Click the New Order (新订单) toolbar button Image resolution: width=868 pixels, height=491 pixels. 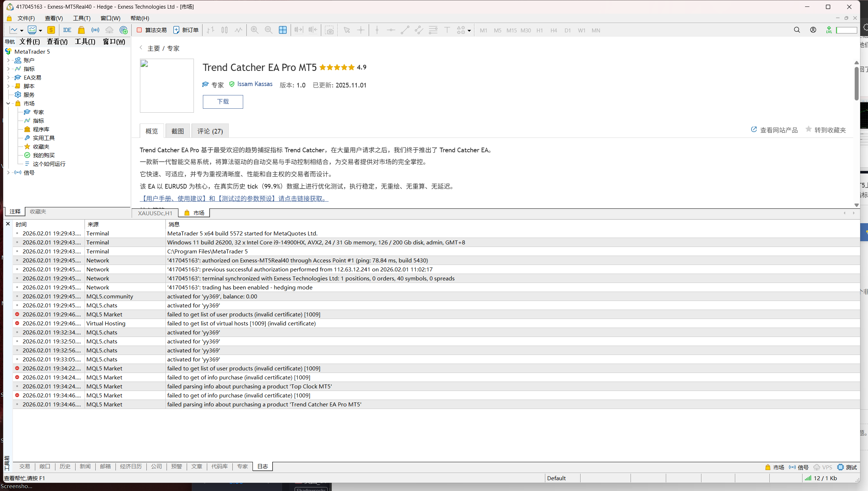pyautogui.click(x=186, y=30)
